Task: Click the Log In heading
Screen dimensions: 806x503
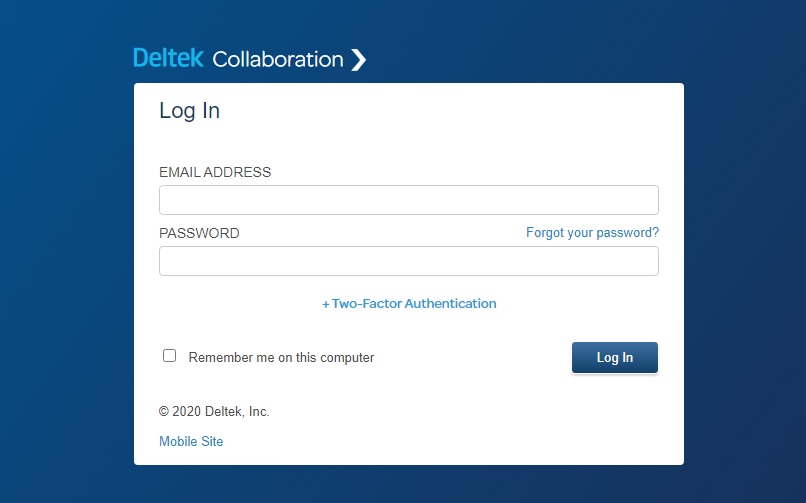Action: 189,111
